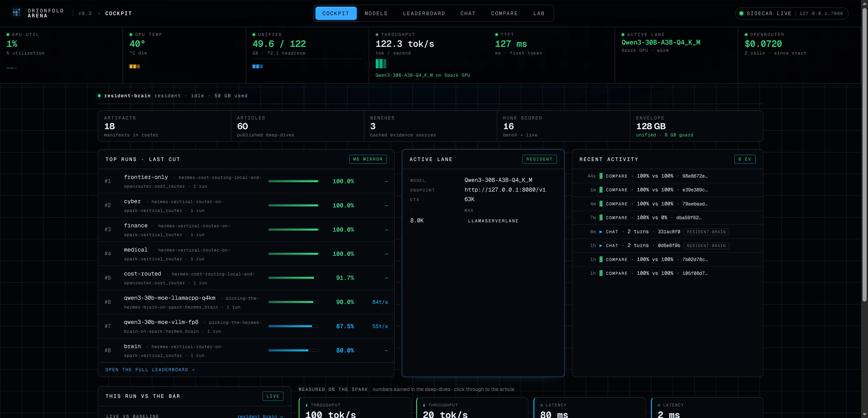Screen dimensions: 868x418
Task: Click the compare icon for 7b02d78c row
Action: click(x=601, y=260)
